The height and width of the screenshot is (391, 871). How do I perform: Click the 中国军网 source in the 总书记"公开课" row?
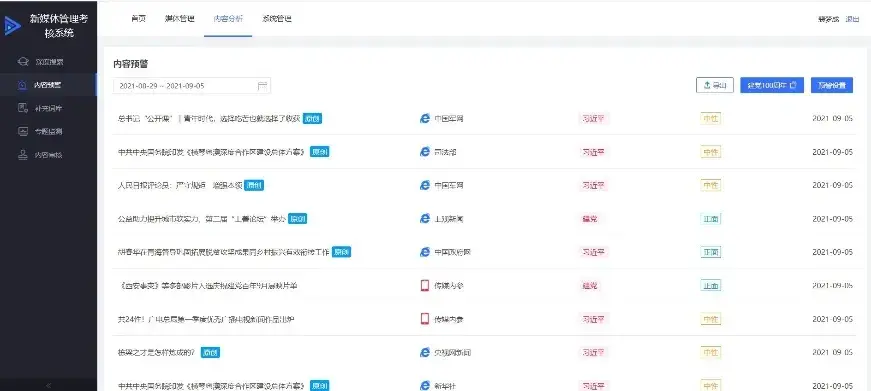click(449, 118)
